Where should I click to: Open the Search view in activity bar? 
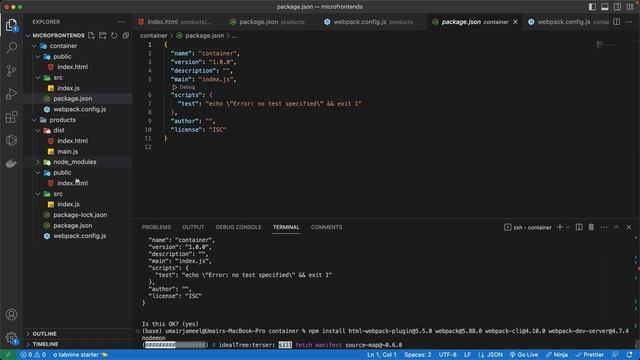pyautogui.click(x=11, y=48)
